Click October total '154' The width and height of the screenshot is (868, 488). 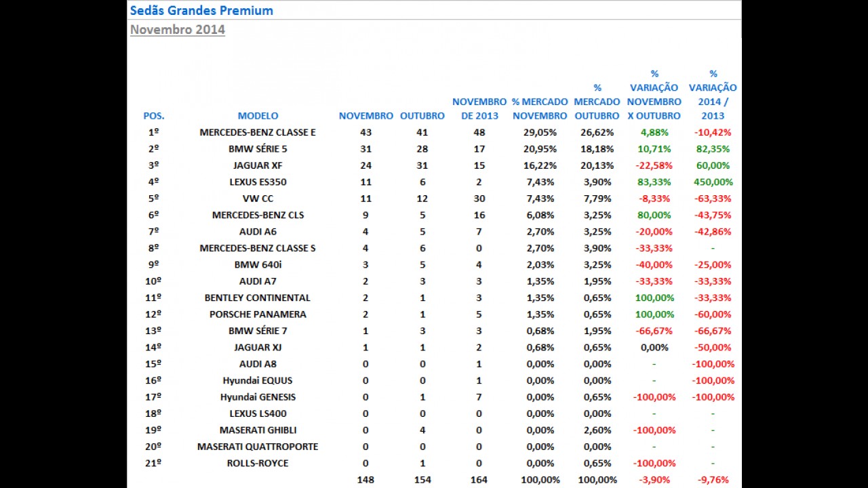[x=422, y=480]
